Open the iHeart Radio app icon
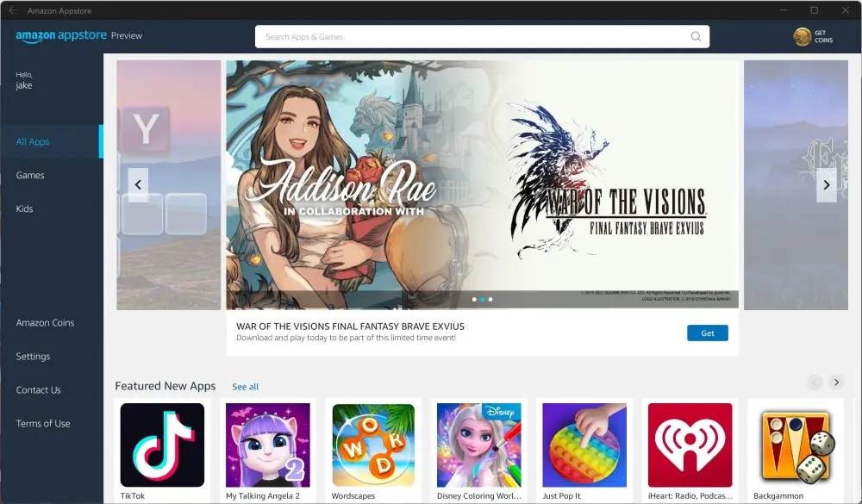The height and width of the screenshot is (504, 862). coord(690,445)
